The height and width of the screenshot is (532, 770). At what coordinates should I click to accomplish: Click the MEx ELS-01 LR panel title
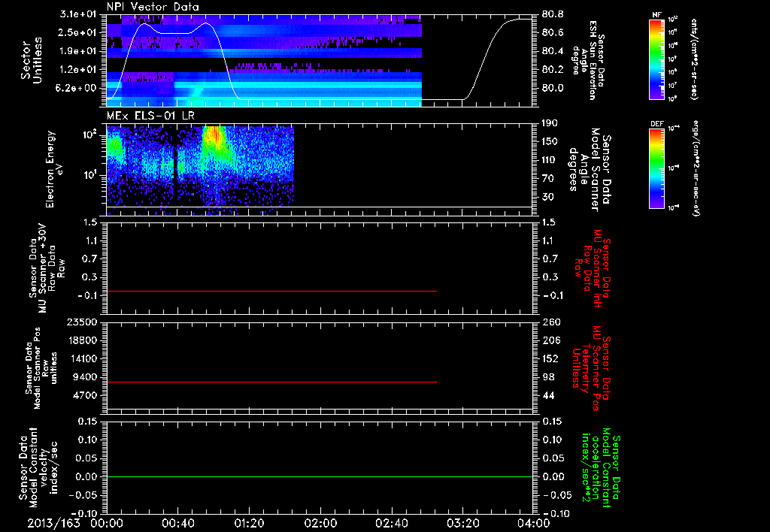tap(150, 116)
